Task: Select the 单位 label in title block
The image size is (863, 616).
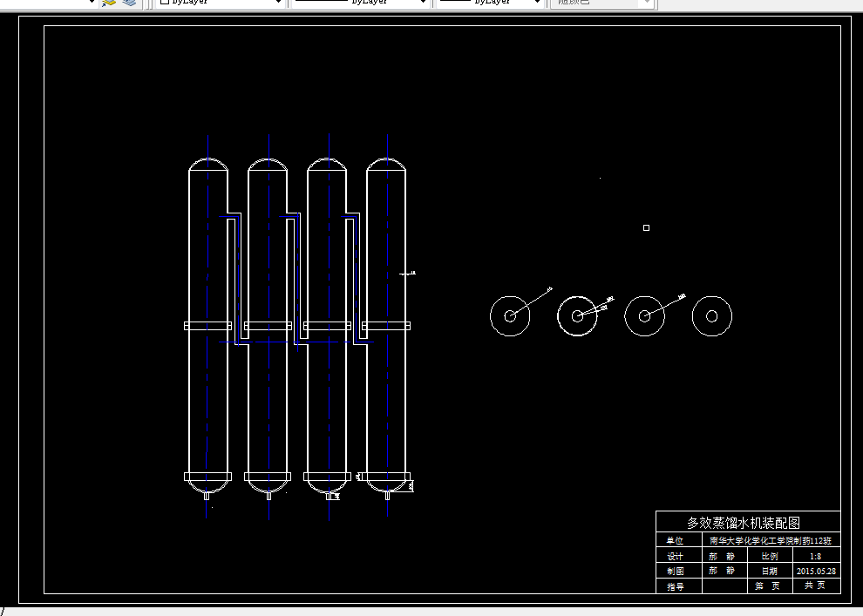Action: click(675, 541)
